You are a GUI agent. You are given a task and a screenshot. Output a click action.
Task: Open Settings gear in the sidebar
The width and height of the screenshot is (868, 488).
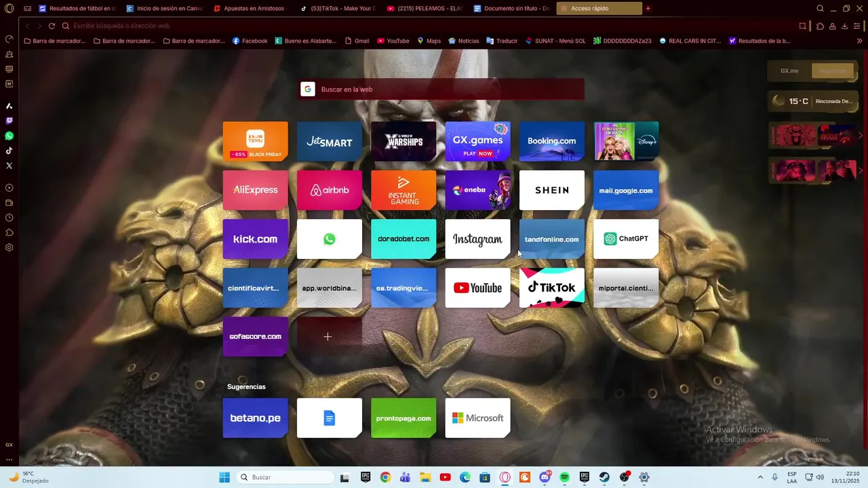pos(9,247)
